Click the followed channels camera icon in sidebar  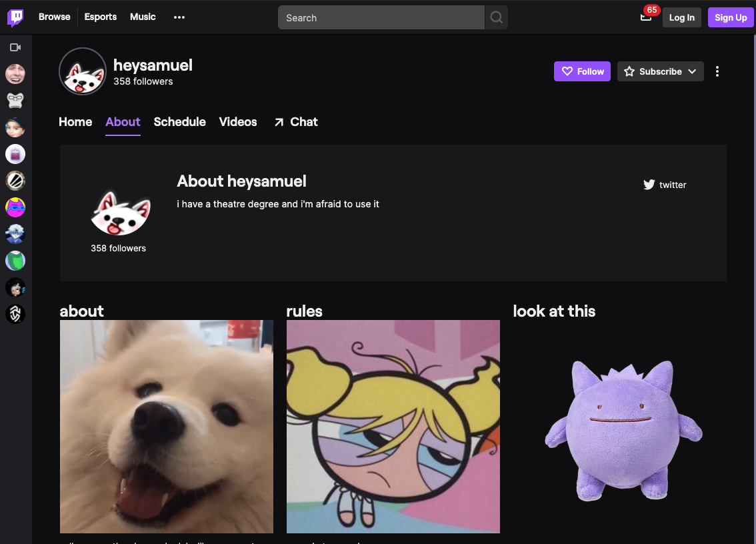point(15,47)
